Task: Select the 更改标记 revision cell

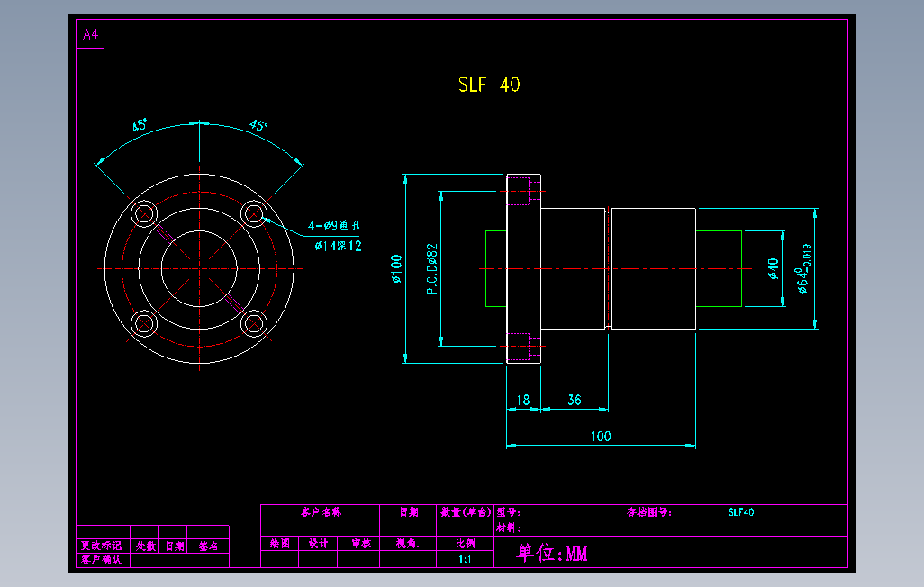Action: click(102, 546)
